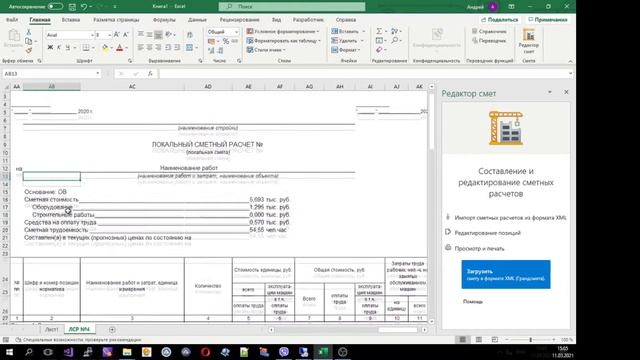Open the Arial font name dropdown
The image size is (640, 360).
click(92, 35)
